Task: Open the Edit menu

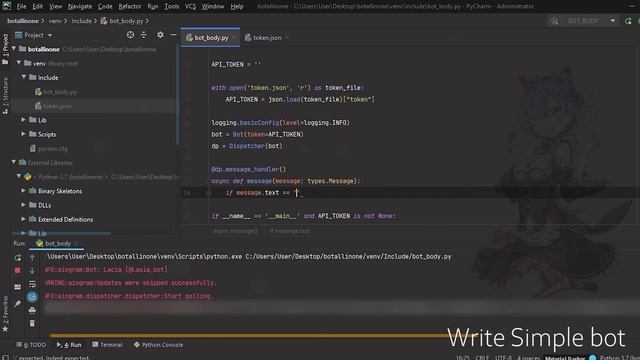Action: tap(38, 7)
